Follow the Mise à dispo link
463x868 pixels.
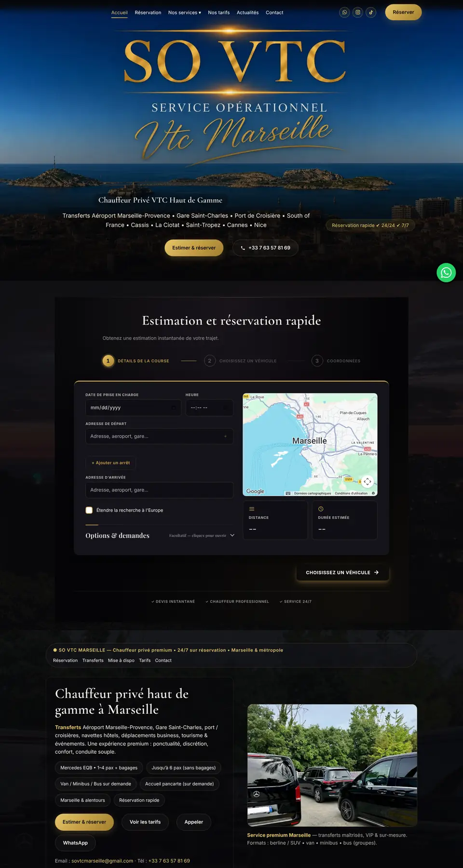click(121, 661)
